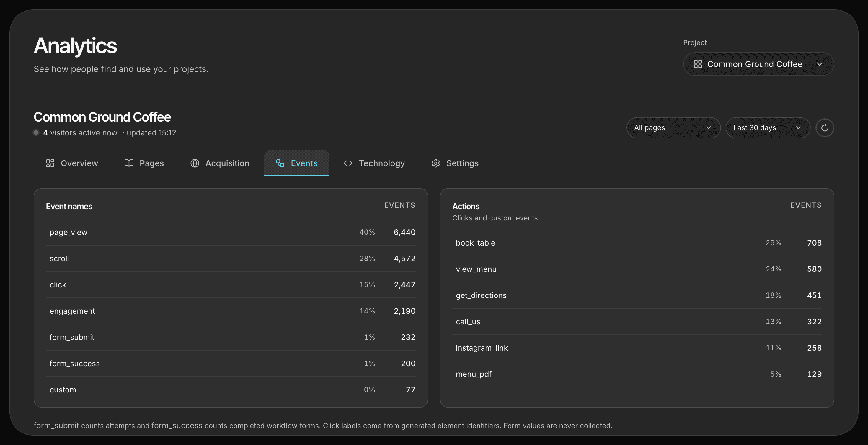The image size is (868, 445).
Task: Go to the Settings tab
Action: (455, 163)
